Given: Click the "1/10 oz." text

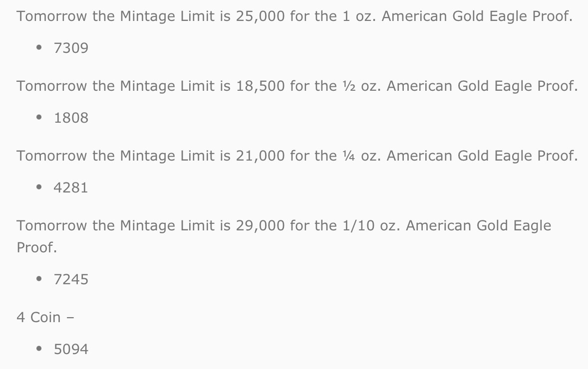Looking at the screenshot, I should tap(371, 226).
